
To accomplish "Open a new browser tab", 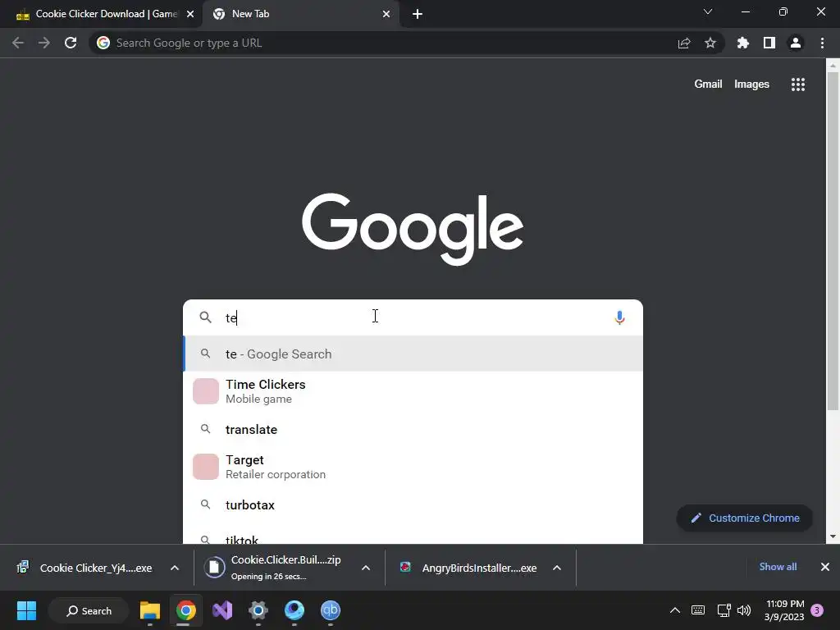I will (418, 14).
